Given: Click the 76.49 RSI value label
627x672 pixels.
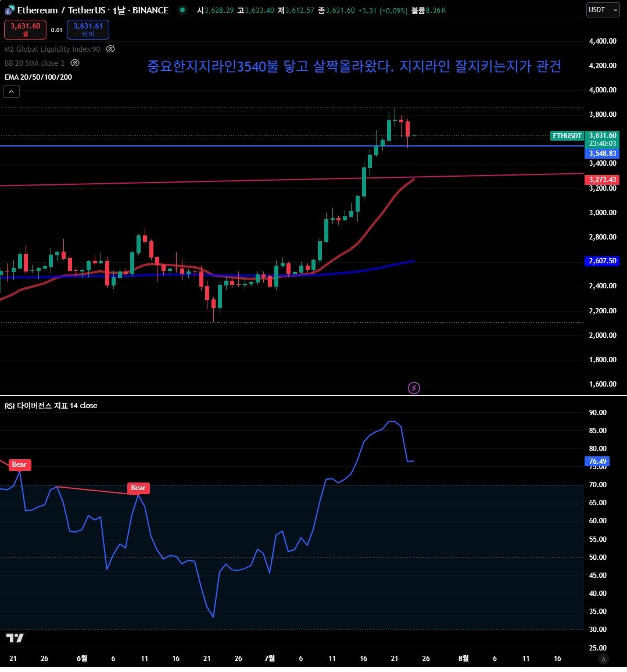Looking at the screenshot, I should click(597, 461).
